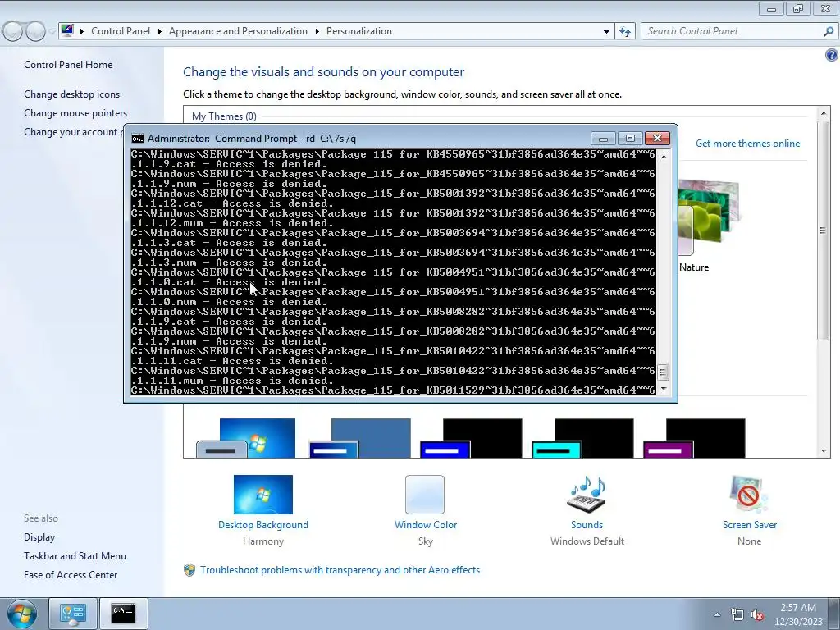Open Control Panel Home link
Viewport: 840px width, 630px height.
(68, 65)
